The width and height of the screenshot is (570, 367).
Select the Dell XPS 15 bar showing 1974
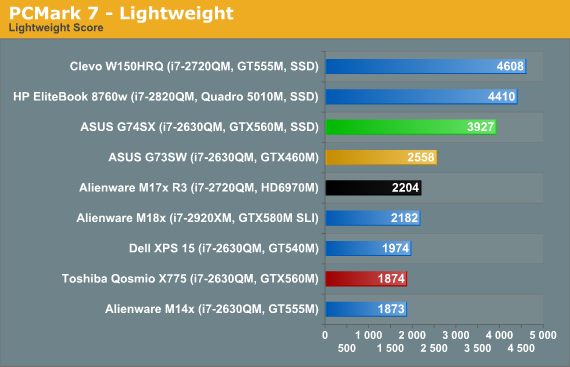tap(369, 249)
